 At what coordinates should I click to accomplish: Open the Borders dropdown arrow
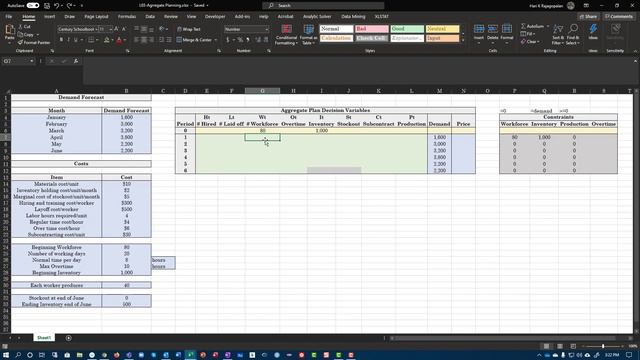(x=97, y=40)
